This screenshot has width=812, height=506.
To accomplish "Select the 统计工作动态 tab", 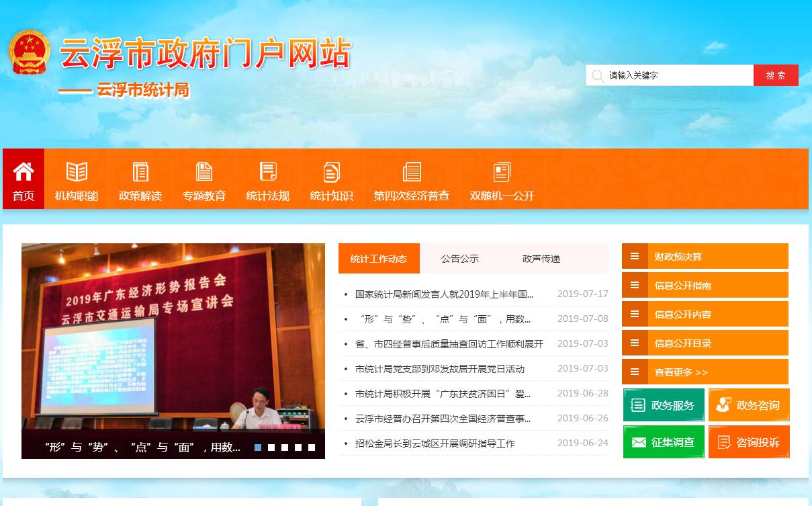I will click(379, 259).
